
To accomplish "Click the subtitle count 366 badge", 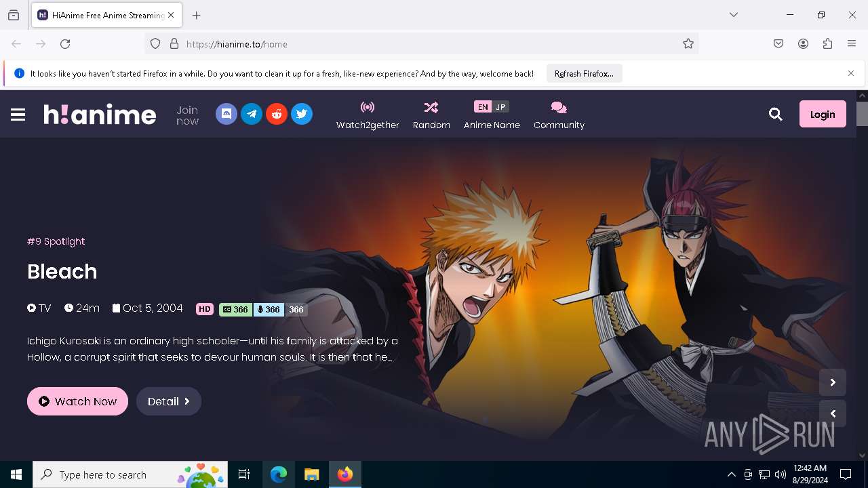I will (235, 309).
